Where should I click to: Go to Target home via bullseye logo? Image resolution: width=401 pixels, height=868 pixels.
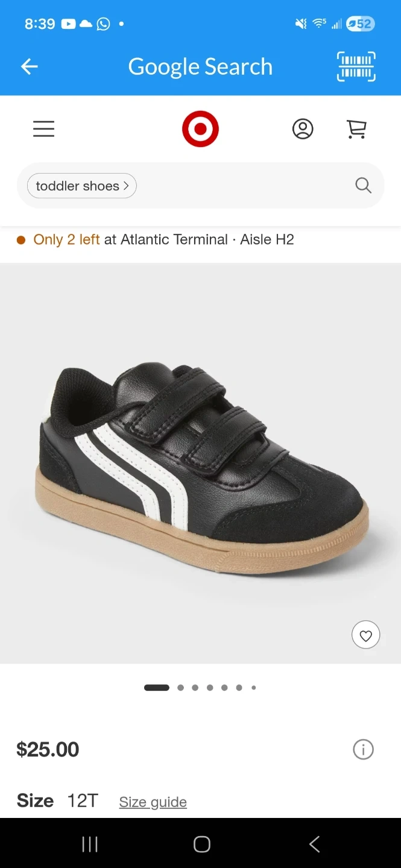200,129
